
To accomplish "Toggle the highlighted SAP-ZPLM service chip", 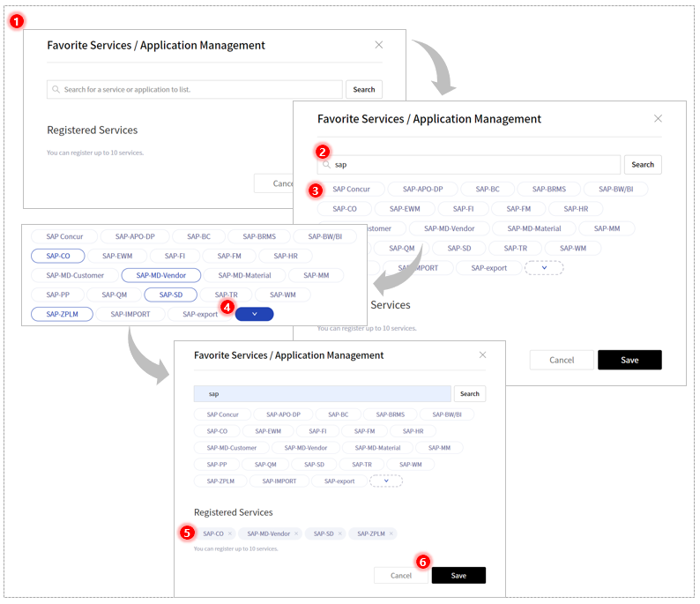I will [62, 314].
